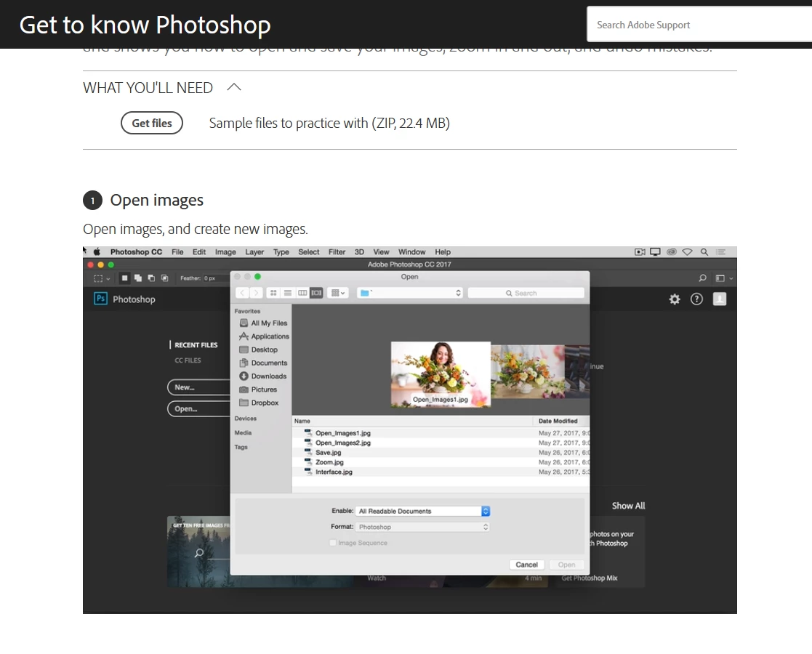Open the notification center list icon
Image resolution: width=812 pixels, height=654 pixels.
click(x=720, y=252)
